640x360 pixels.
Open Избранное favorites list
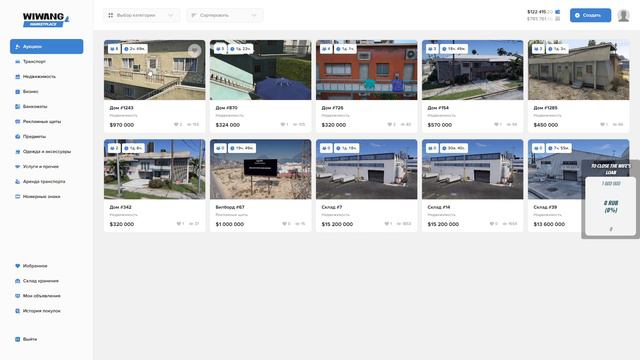[x=35, y=266]
